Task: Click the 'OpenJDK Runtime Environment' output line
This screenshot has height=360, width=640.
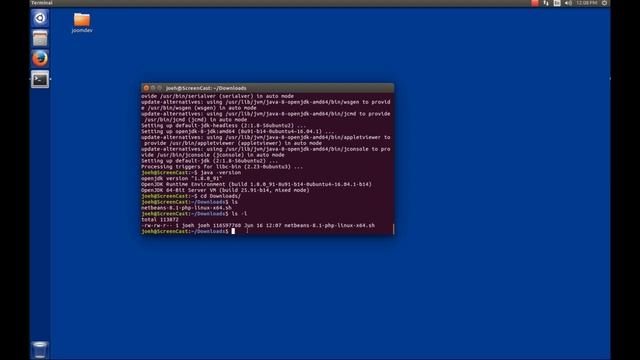Action: pos(256,184)
